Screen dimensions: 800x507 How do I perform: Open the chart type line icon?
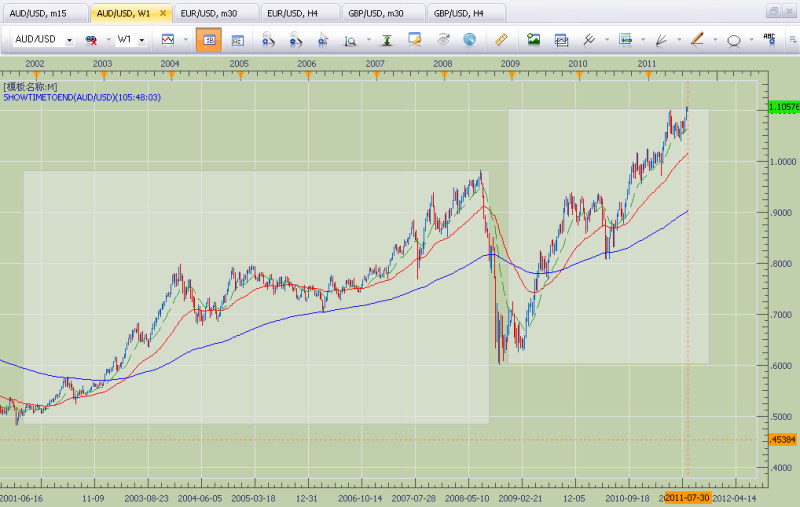point(168,40)
